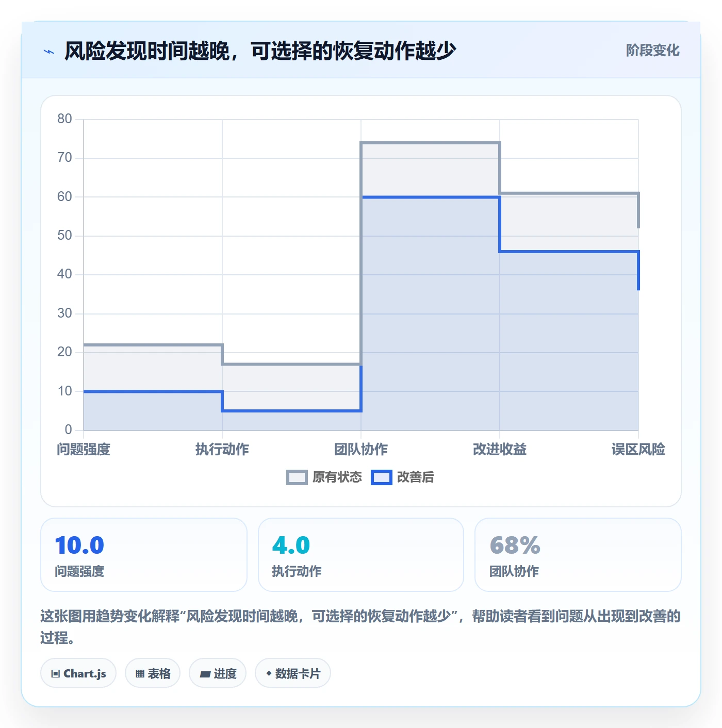The height and width of the screenshot is (728, 722).
Task: Click the 阶段变化 label in header
Action: click(652, 51)
